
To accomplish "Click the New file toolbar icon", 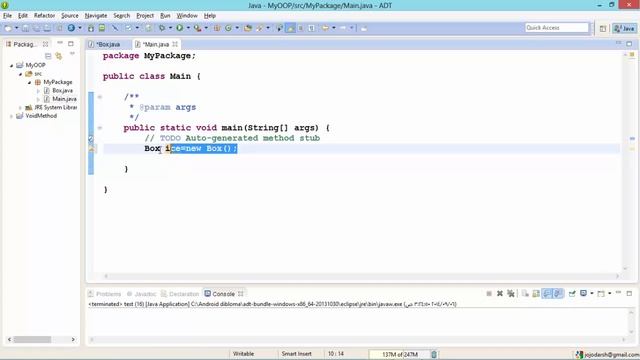I will point(8,28).
